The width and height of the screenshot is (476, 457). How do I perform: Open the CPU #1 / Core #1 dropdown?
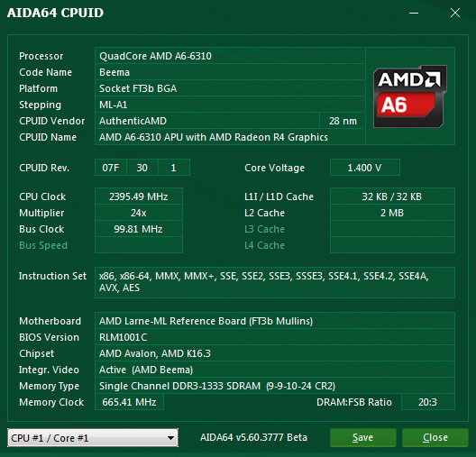click(93, 437)
